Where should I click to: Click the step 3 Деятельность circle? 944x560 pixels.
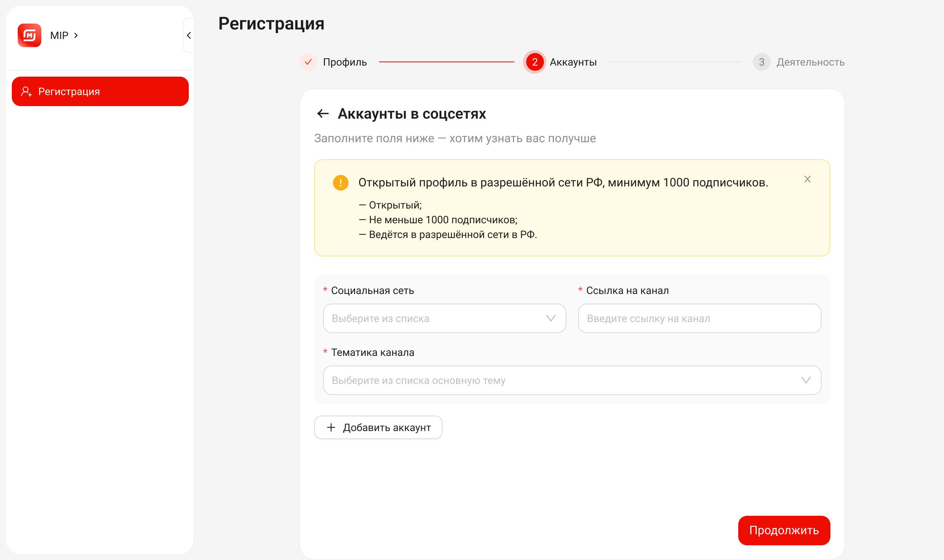click(761, 62)
